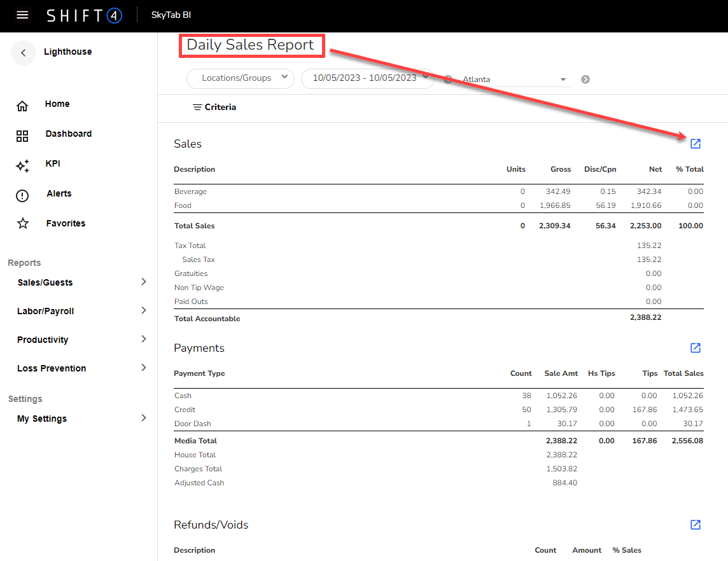Viewport: 728px width, 561px height.
Task: Click the previous location arrow icon
Action: pos(448,80)
